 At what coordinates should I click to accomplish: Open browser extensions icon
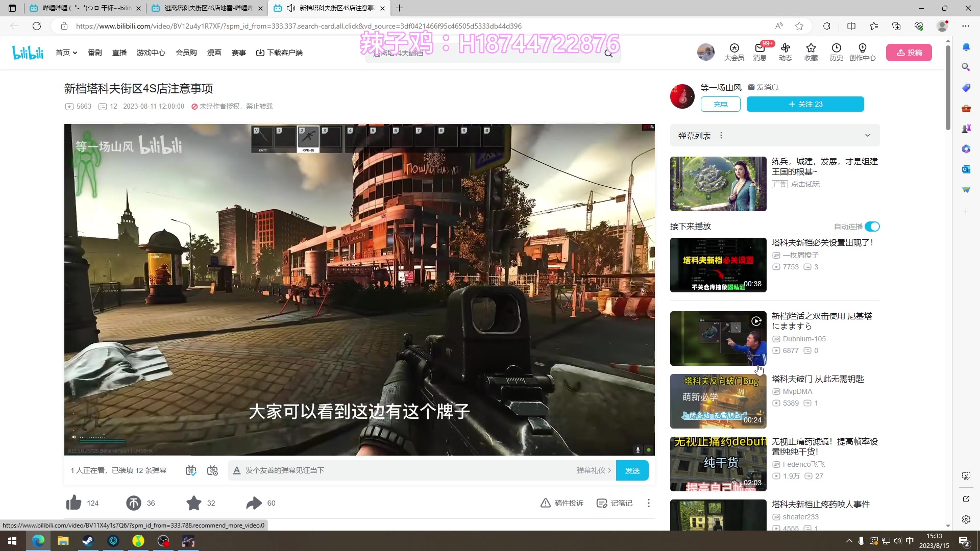(x=826, y=26)
